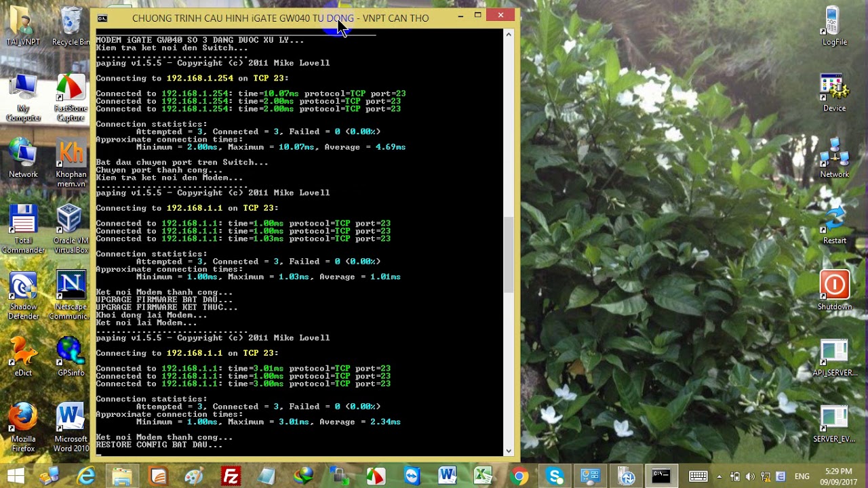868x488 pixels.
Task: Click the Restart desktop shortcut
Action: [x=834, y=225]
